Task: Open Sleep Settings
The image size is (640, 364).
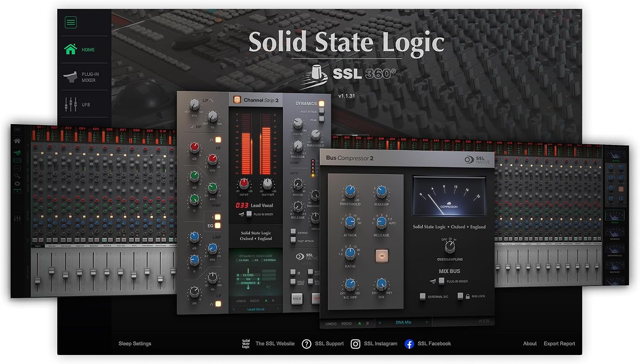Action: 135,344
